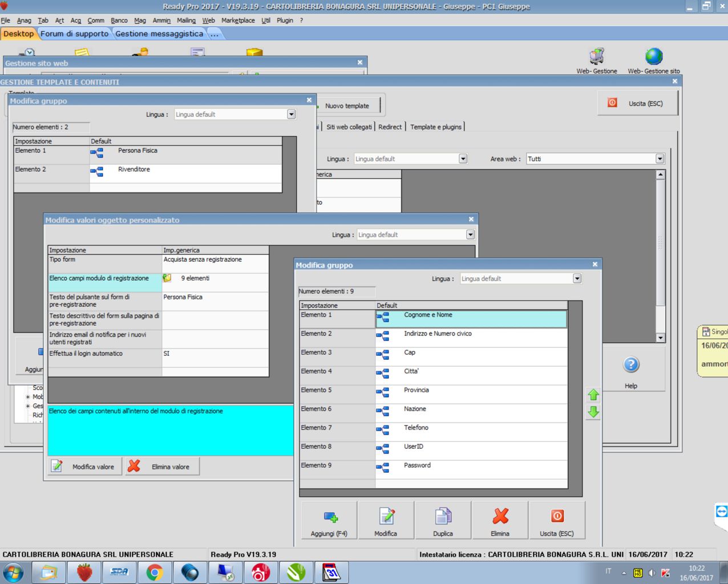Expand Lingua dropdown in Modifica valori oggetto

470,235
